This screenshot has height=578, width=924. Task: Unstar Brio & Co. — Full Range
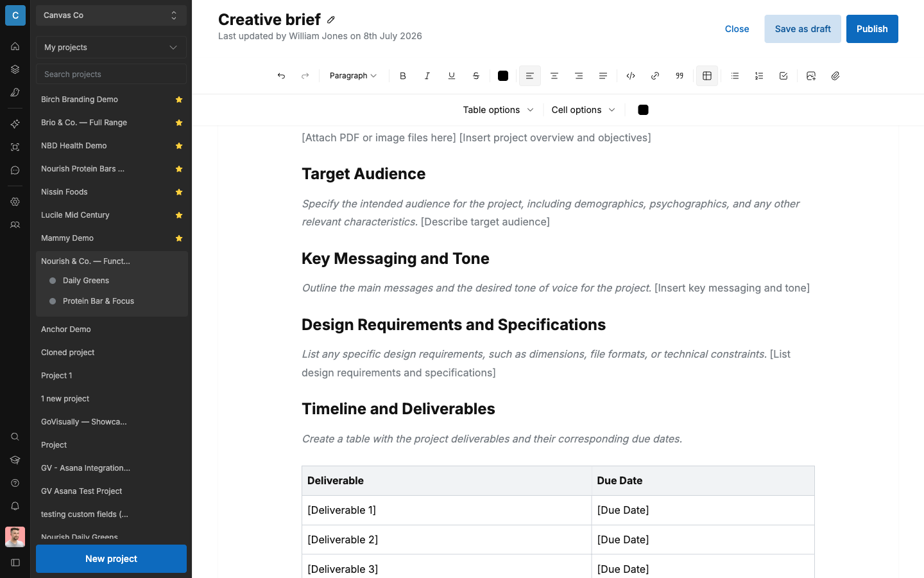179,123
